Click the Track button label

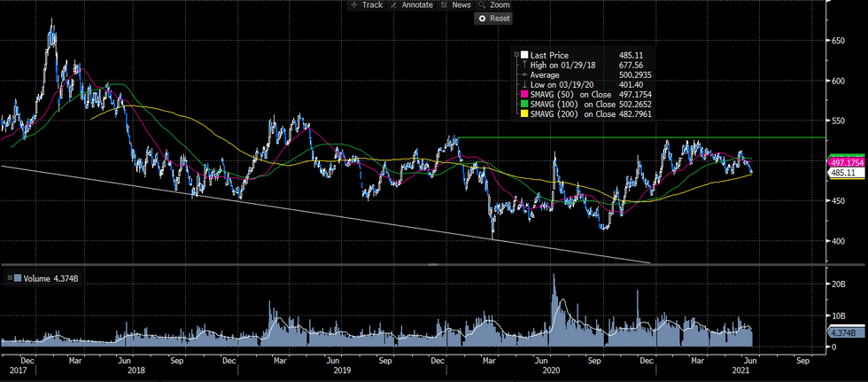[372, 5]
